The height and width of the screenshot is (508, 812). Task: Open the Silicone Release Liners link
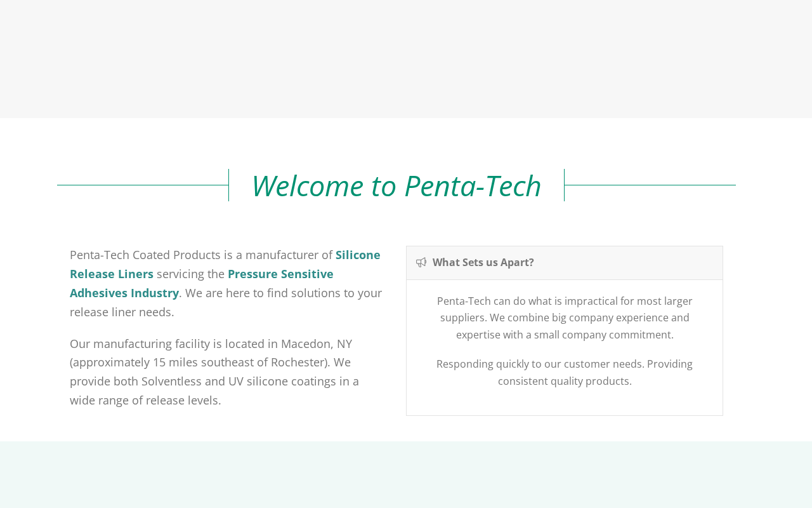pyautogui.click(x=225, y=264)
